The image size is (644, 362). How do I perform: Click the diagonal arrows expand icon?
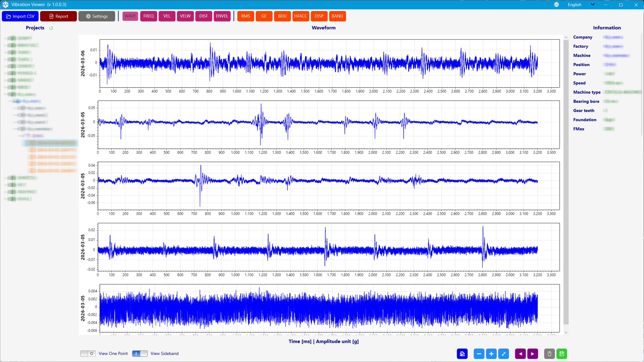tap(503, 354)
